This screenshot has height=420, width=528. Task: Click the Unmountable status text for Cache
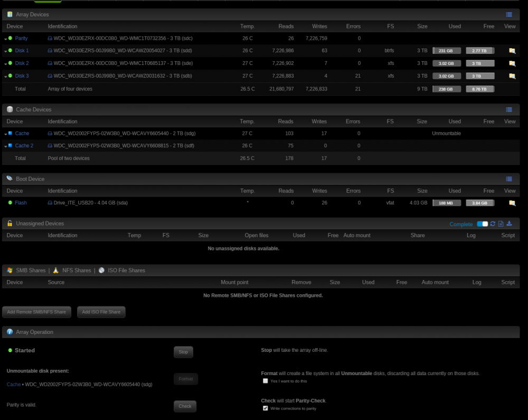coord(447,133)
